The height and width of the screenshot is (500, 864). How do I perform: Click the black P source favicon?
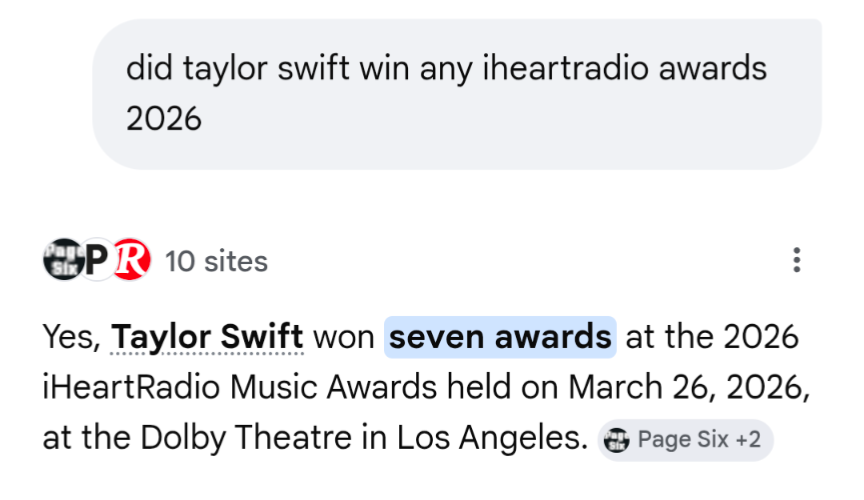(96, 261)
